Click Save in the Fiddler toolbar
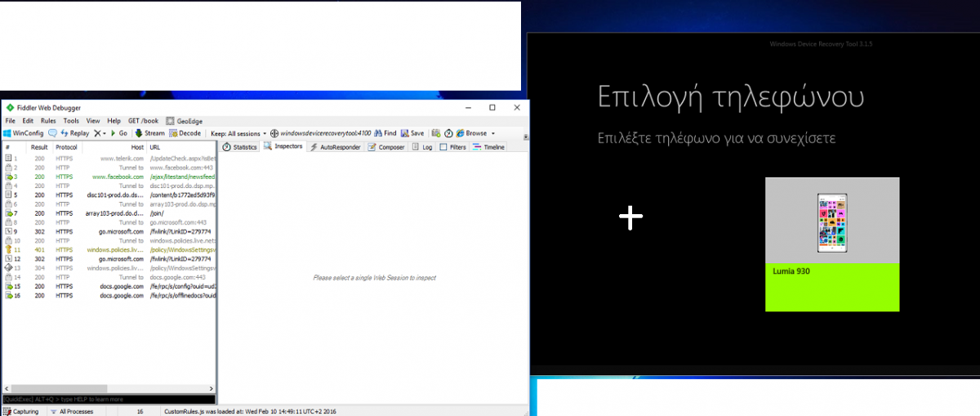This screenshot has width=980, height=416. tap(412, 133)
